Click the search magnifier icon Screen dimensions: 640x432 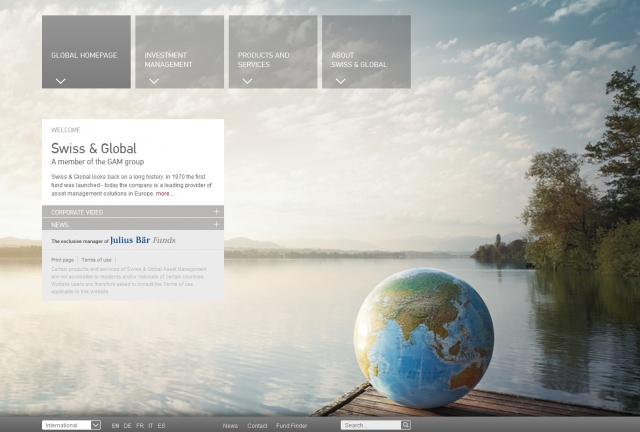[406, 425]
